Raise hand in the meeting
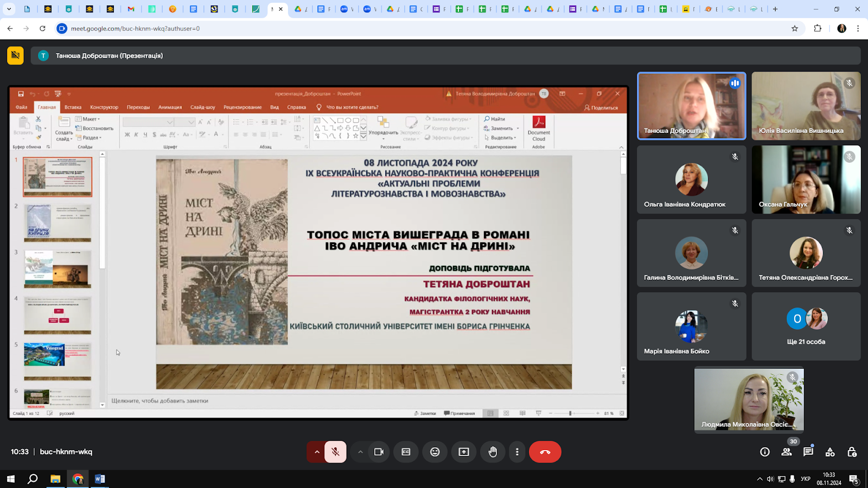This screenshot has height=488, width=868. [493, 452]
